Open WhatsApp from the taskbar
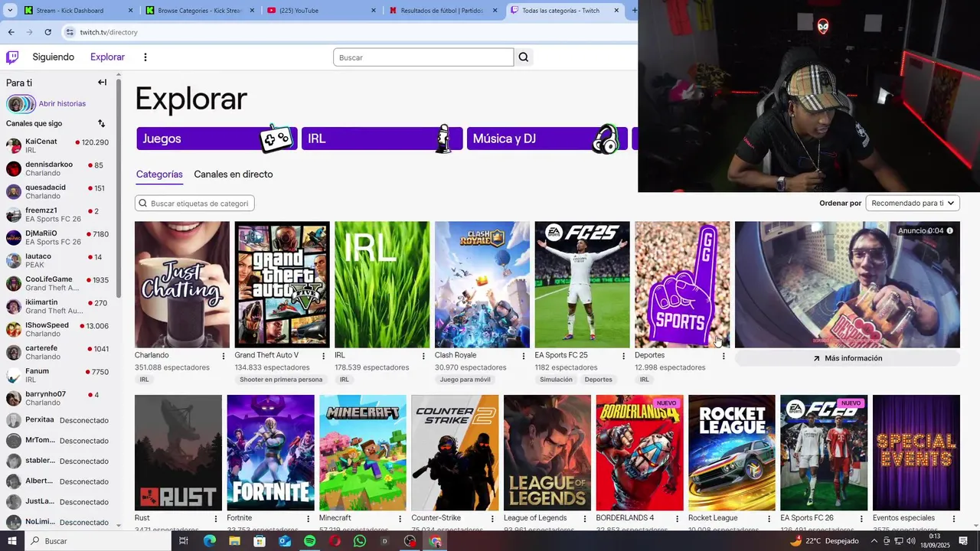 [x=360, y=541]
